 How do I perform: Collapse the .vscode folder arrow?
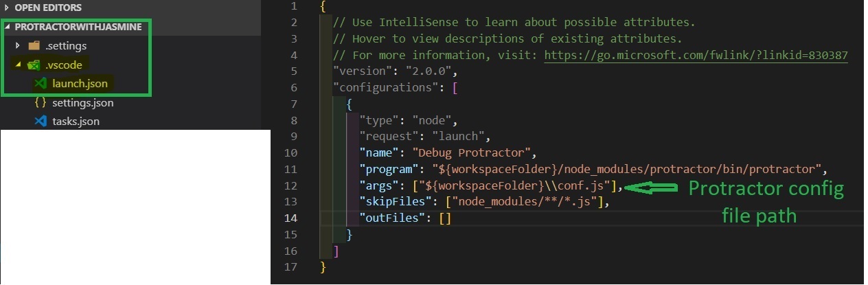coord(18,65)
